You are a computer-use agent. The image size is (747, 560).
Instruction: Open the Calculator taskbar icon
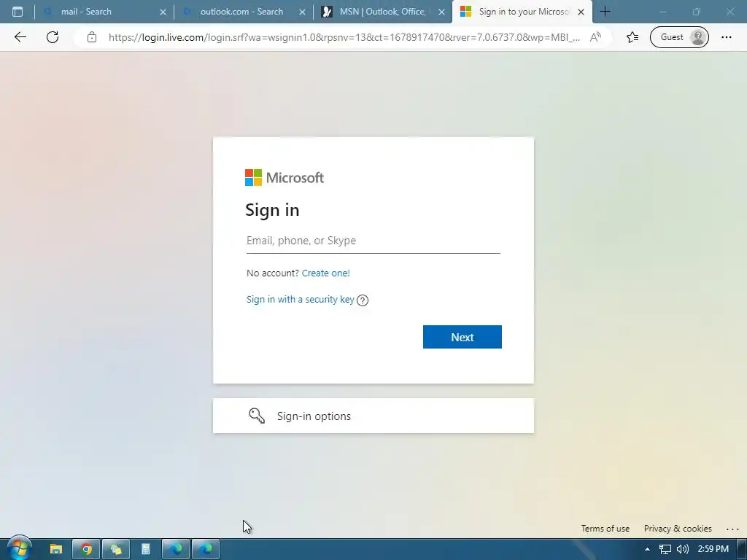[x=146, y=549]
